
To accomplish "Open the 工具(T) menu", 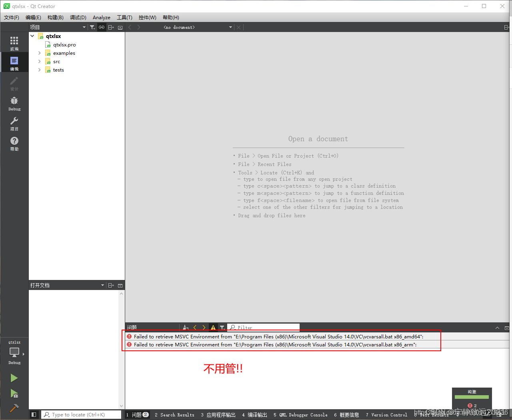I will tap(124, 17).
